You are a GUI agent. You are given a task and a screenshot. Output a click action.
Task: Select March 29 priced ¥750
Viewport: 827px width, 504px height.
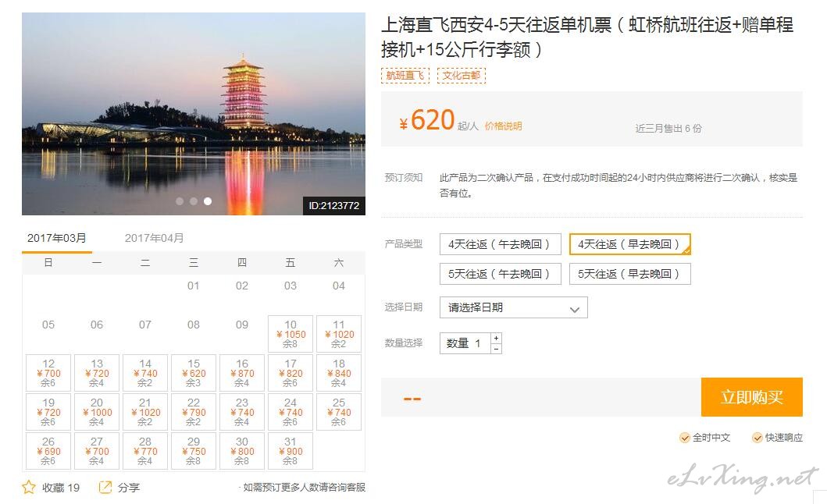pyautogui.click(x=194, y=451)
